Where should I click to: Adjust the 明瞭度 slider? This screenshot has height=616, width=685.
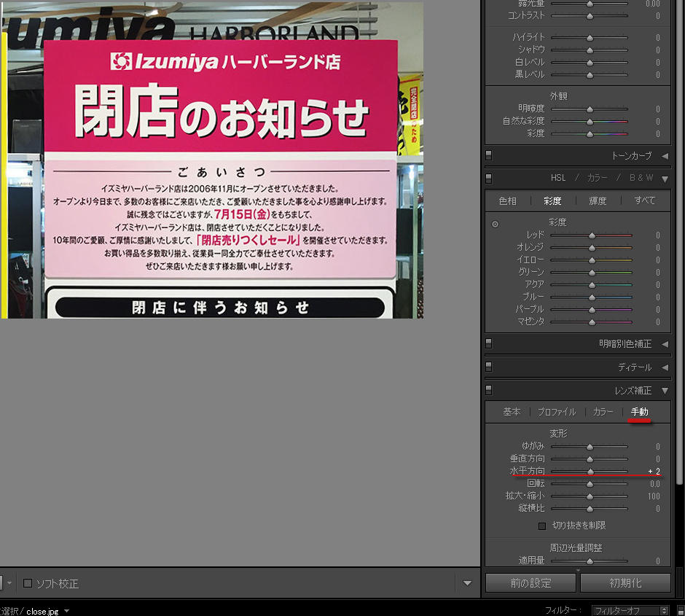pyautogui.click(x=590, y=109)
